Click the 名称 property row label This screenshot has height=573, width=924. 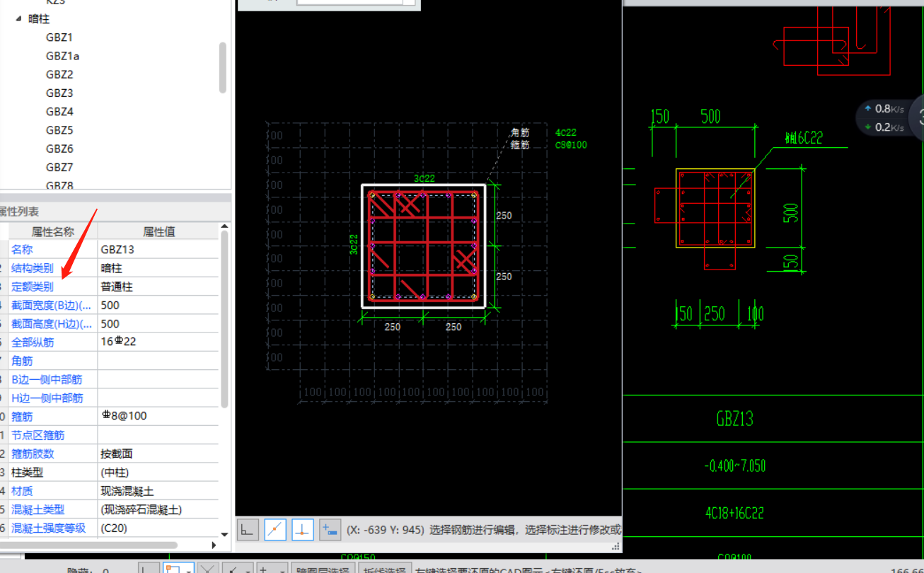pyautogui.click(x=22, y=250)
